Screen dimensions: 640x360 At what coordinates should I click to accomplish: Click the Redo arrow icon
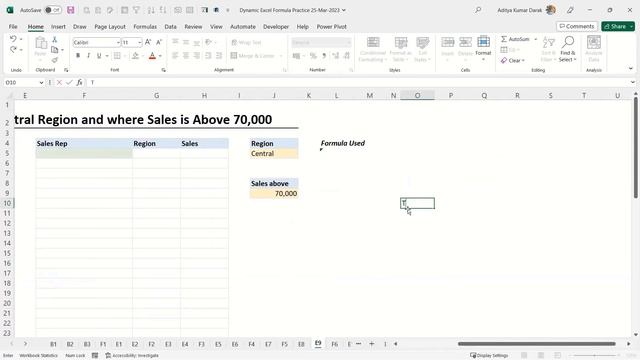pyautogui.click(x=13, y=49)
